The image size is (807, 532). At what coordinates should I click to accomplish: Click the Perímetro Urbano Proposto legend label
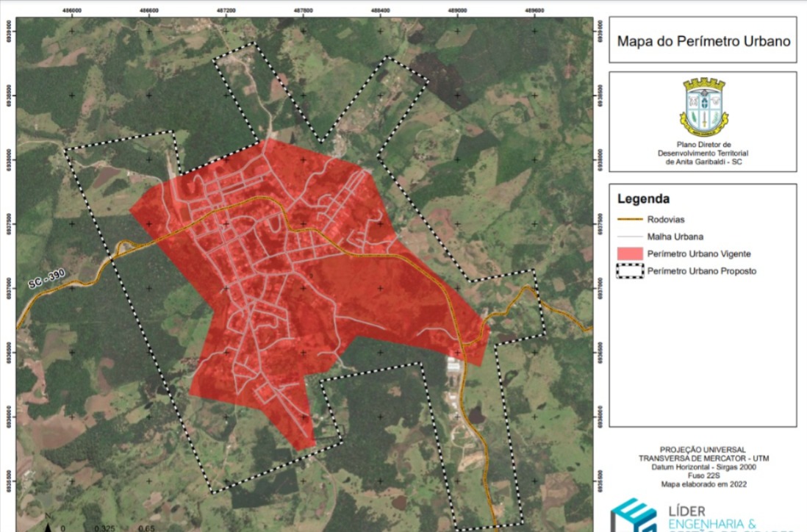(701, 271)
